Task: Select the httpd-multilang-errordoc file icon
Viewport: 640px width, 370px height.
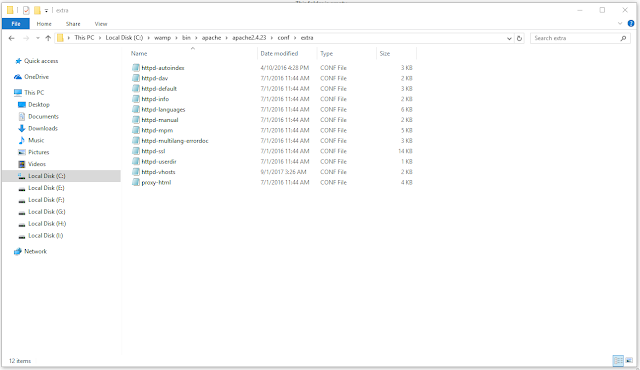Action: pyautogui.click(x=136, y=141)
